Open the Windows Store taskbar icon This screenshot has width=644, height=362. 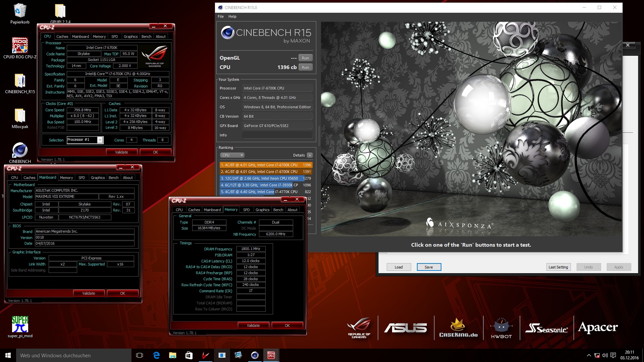[x=189, y=355]
